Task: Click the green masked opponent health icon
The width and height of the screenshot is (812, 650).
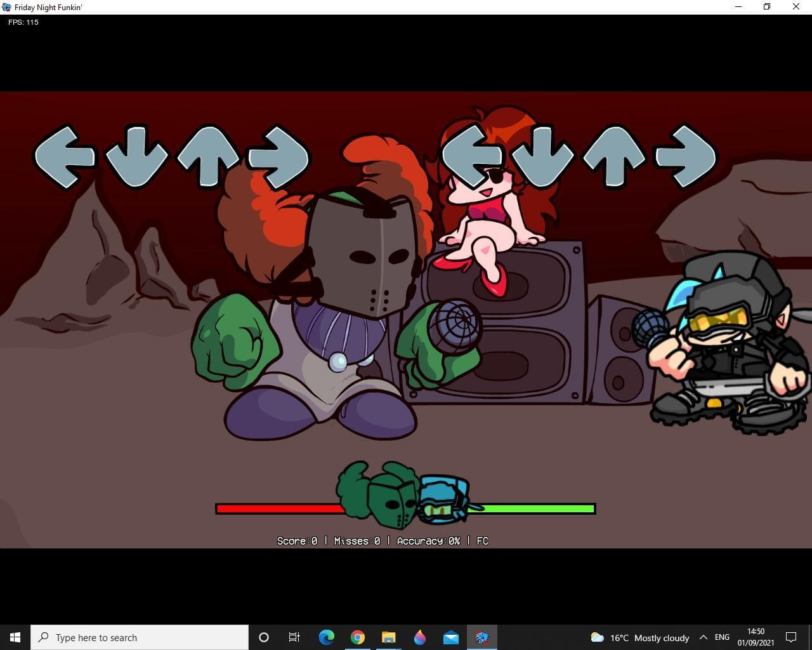Action: 378,496
